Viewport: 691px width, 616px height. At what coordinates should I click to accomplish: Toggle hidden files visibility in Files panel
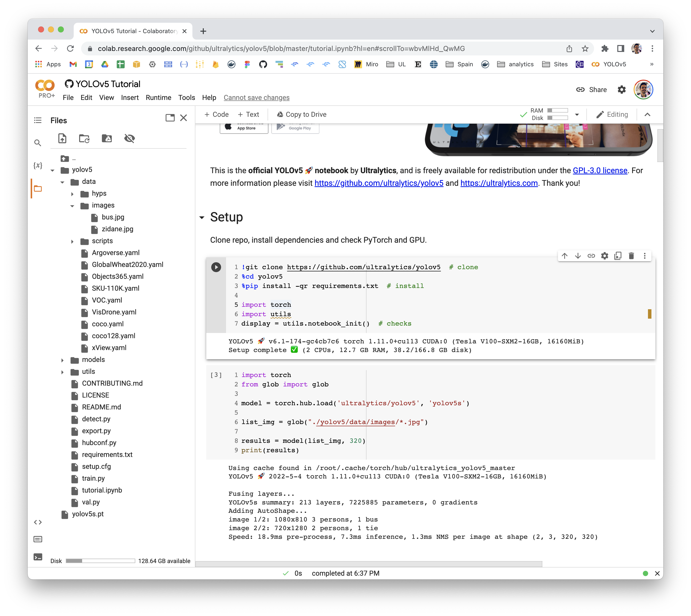click(130, 139)
